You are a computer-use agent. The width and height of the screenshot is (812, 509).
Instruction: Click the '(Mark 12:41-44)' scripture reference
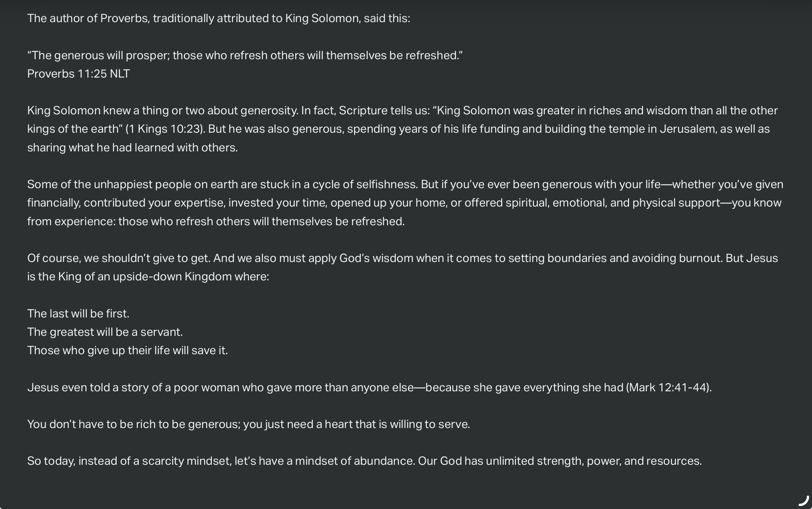(x=669, y=388)
